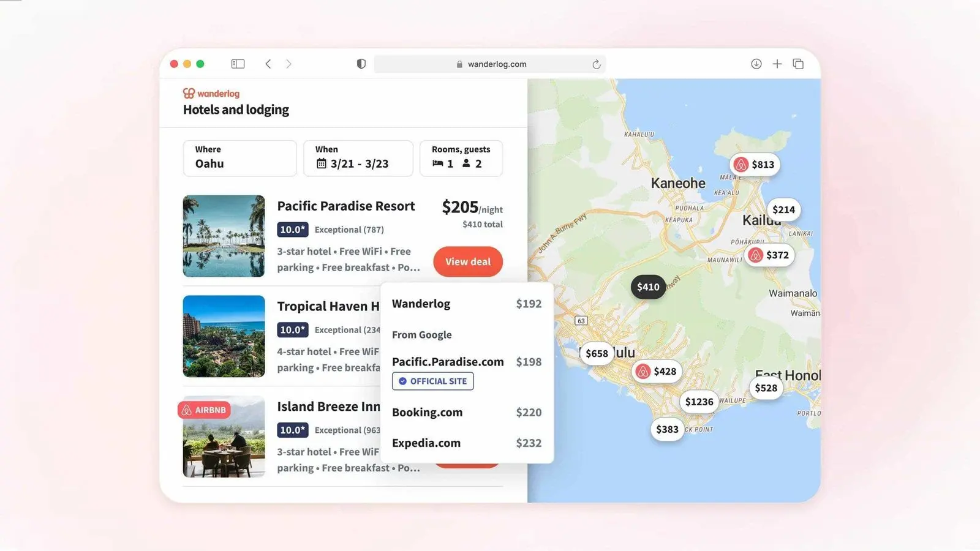Open the Island Breeze Inn title
Screen dimensions: 980x551
328,407
